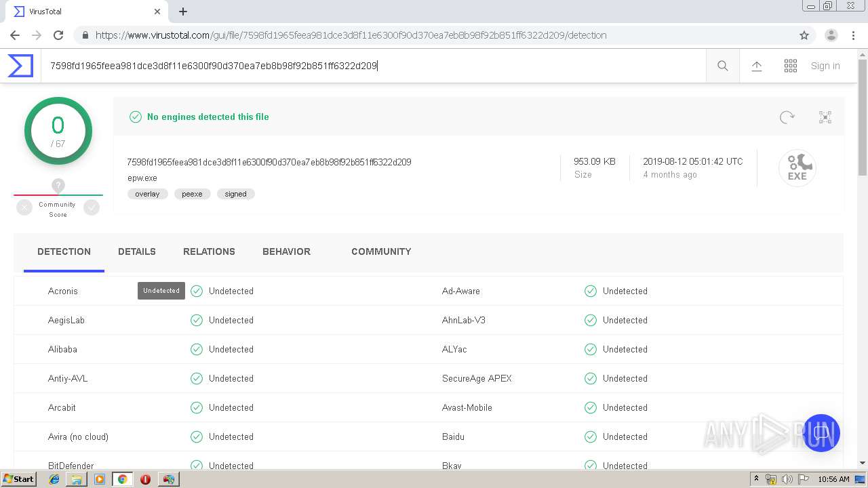View the site lock security icon
This screenshot has width=868, height=488.
tap(85, 35)
